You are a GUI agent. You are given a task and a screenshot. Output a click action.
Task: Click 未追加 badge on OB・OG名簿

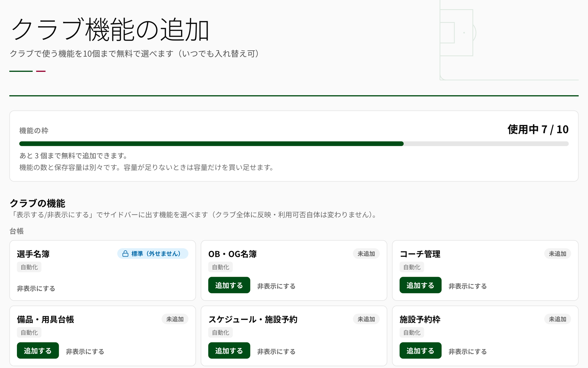point(366,253)
